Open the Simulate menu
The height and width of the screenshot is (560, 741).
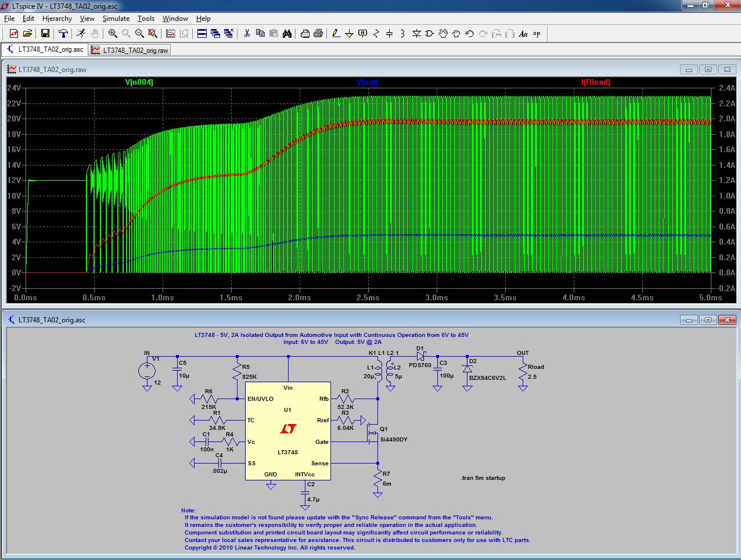pos(116,19)
